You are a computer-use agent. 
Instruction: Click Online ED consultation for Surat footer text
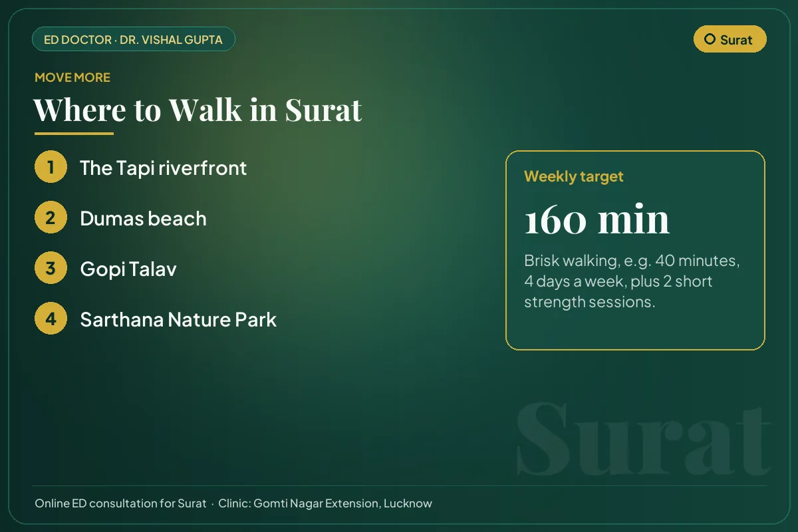click(x=120, y=503)
